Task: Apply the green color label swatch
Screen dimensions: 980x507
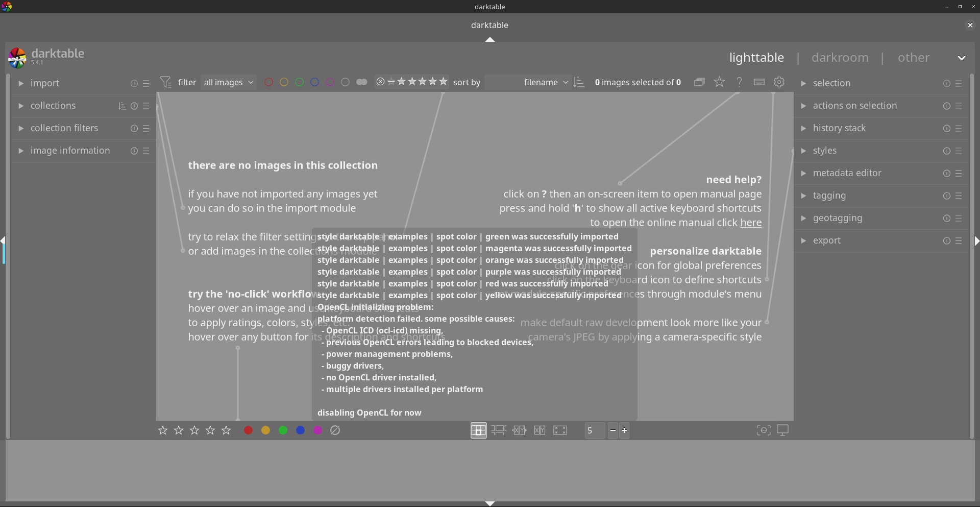Action: coord(283,430)
